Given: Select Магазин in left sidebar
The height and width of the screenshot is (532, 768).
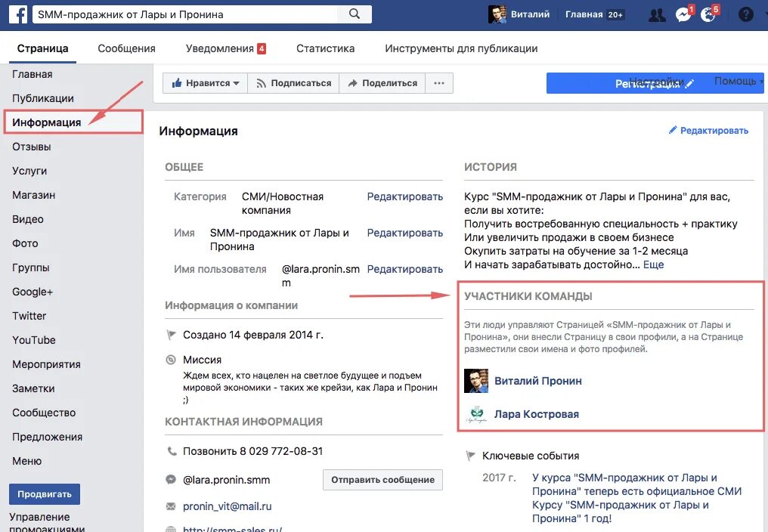Looking at the screenshot, I should pos(34,195).
